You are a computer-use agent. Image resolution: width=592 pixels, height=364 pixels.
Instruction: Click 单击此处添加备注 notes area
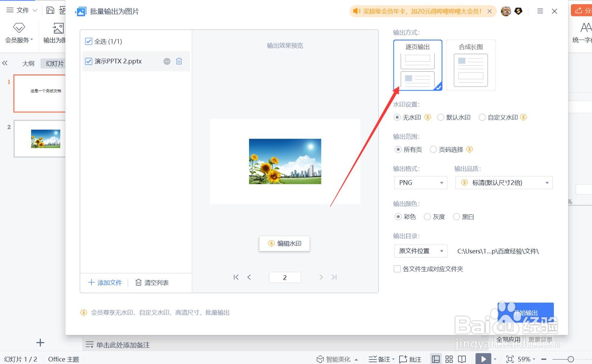click(123, 345)
